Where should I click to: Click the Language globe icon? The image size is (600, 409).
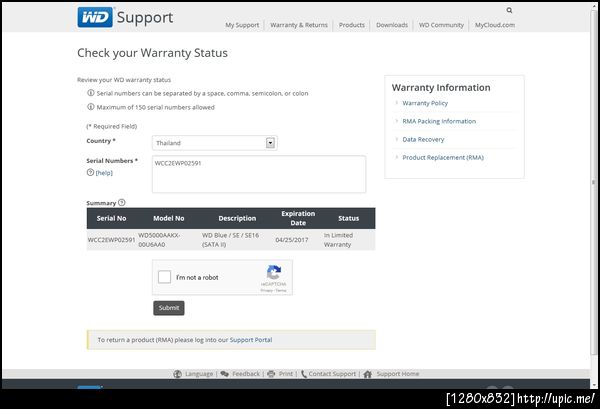tap(178, 374)
